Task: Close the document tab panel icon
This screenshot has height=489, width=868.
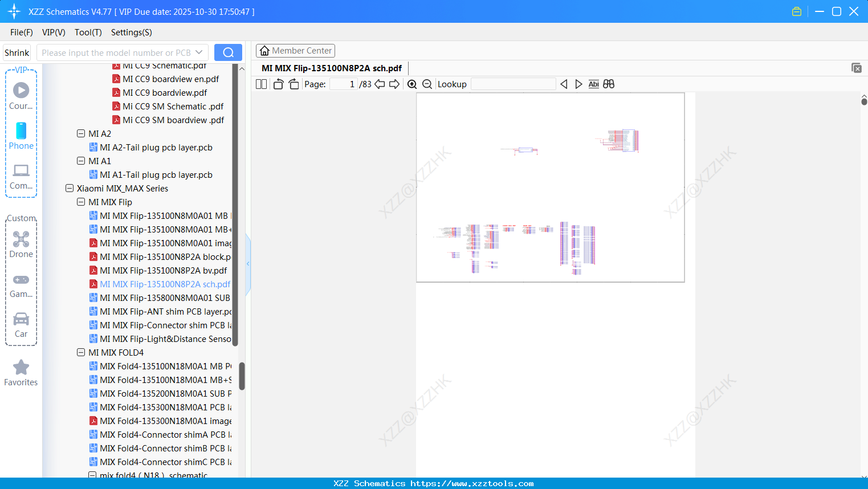Action: pyautogui.click(x=857, y=68)
